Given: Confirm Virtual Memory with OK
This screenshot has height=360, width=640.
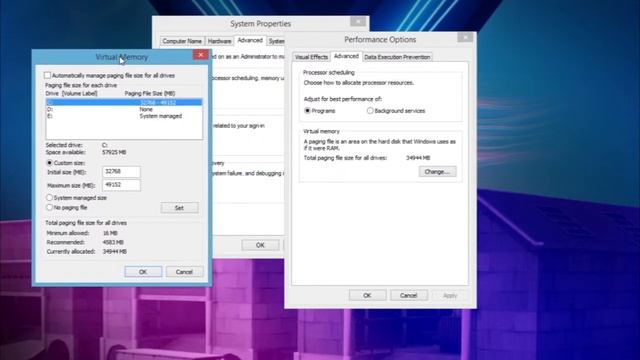Looking at the screenshot, I should pos(143,272).
